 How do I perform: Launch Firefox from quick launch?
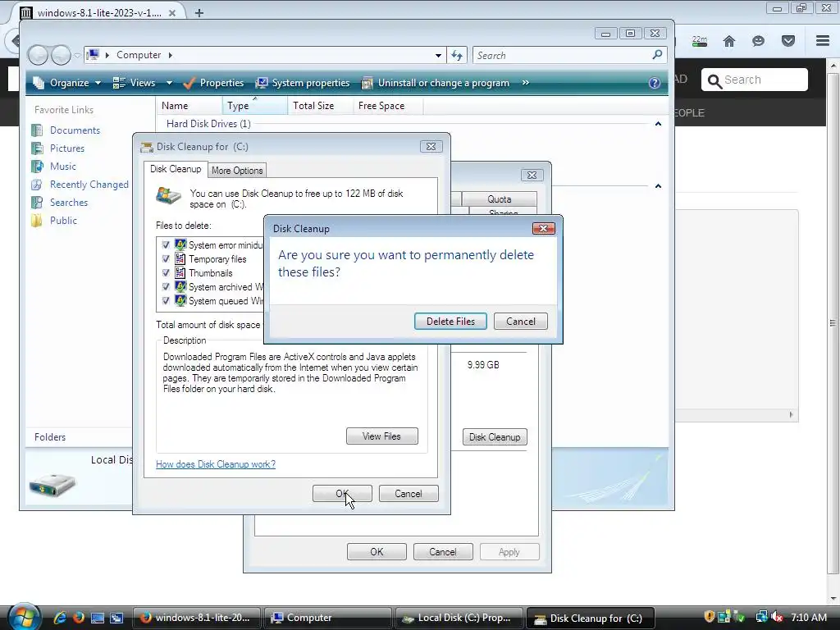(x=78, y=618)
